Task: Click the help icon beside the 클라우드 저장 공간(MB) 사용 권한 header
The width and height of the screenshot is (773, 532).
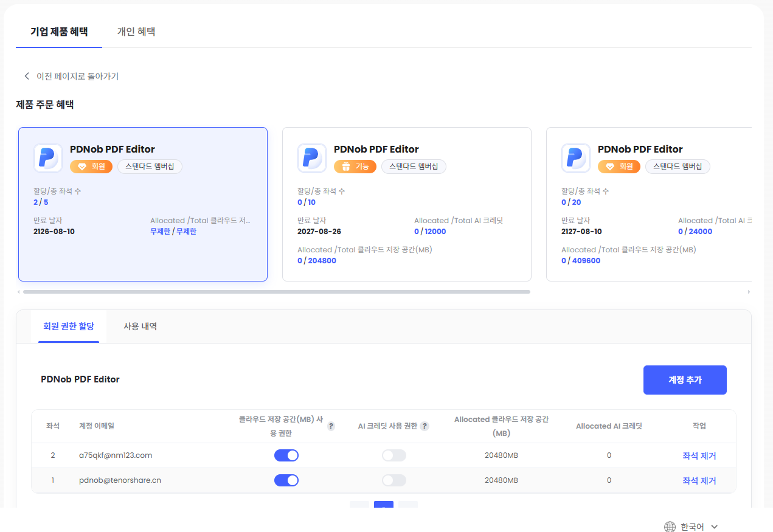Action: (x=331, y=426)
